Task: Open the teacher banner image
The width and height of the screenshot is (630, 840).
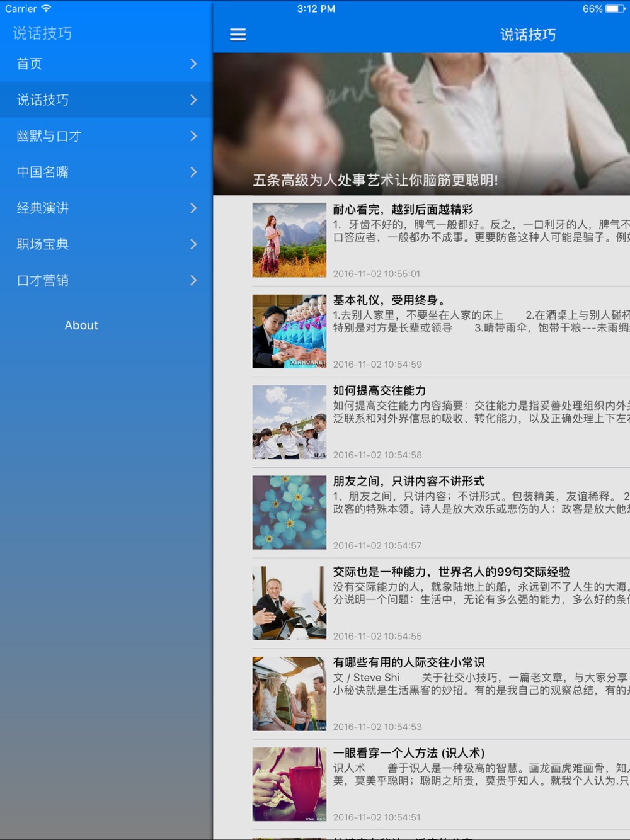Action: 421,123
